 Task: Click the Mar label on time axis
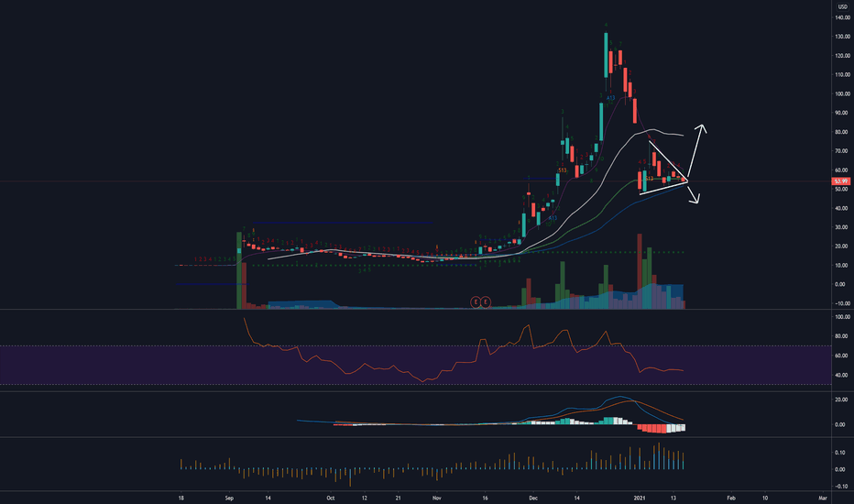pyautogui.click(x=823, y=498)
